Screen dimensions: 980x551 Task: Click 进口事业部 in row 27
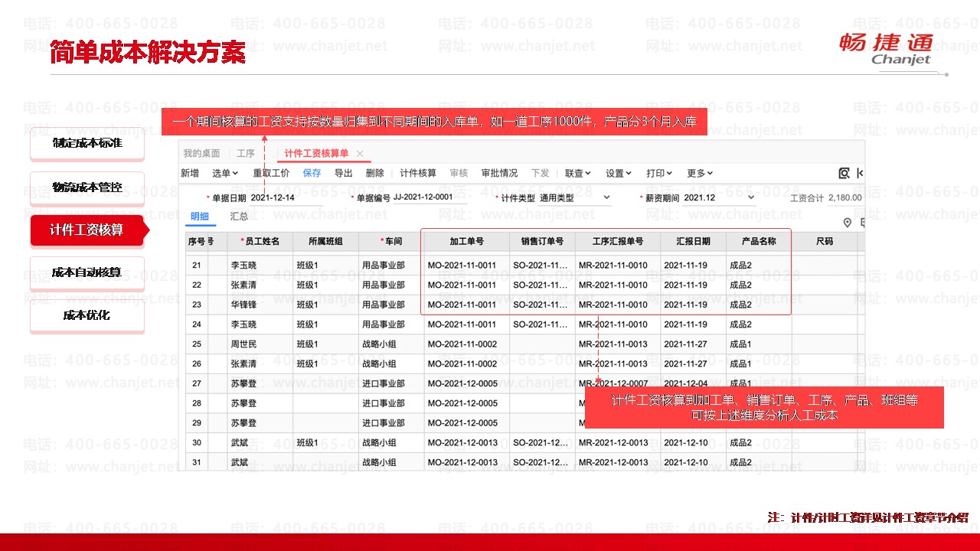point(384,383)
